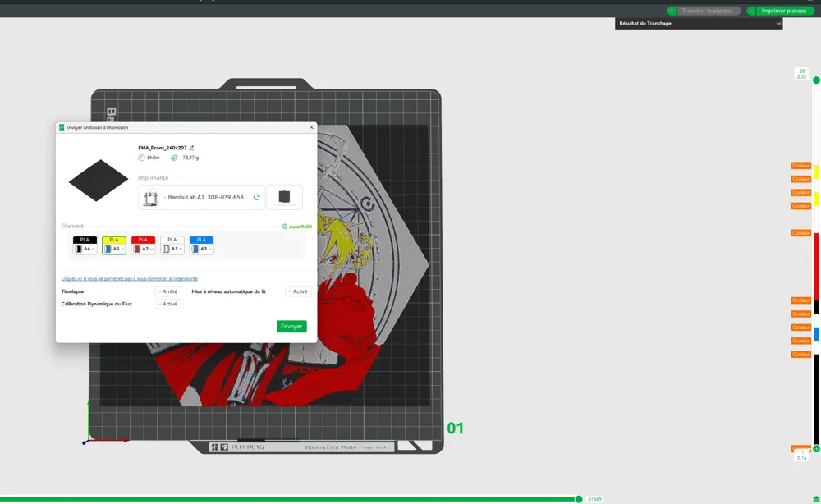Click the Envoyer button
This screenshot has width=821, height=504.
pos(291,326)
